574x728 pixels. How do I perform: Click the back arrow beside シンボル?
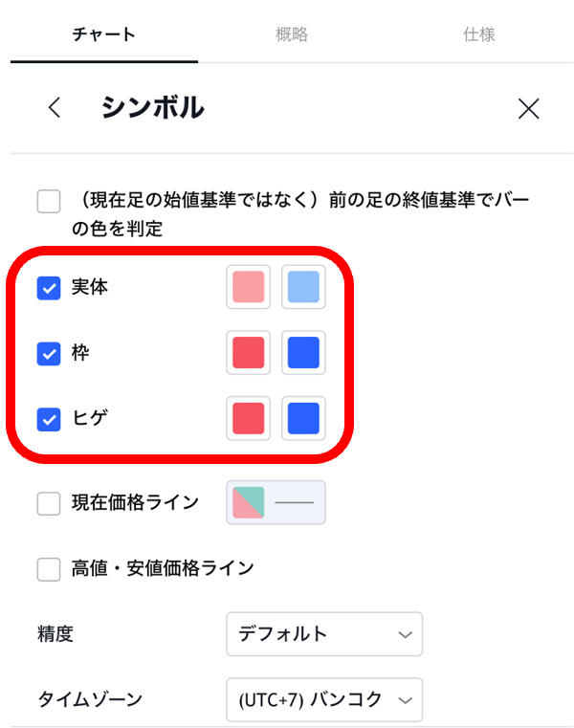coord(55,108)
